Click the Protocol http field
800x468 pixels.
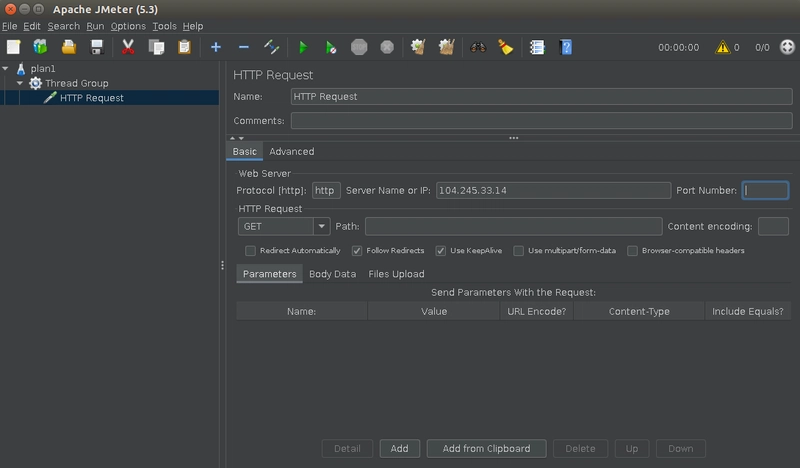point(326,190)
